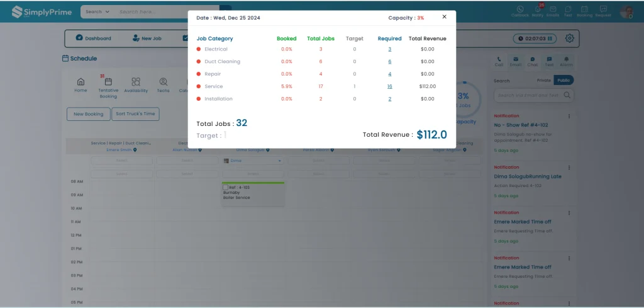
Task: Open the settings gear icon
Action: [x=569, y=38]
